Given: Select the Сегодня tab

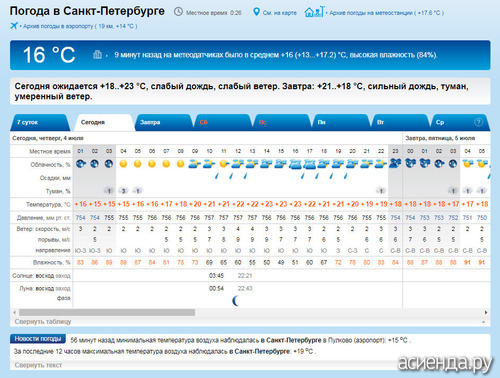Looking at the screenshot, I should coord(104,122).
